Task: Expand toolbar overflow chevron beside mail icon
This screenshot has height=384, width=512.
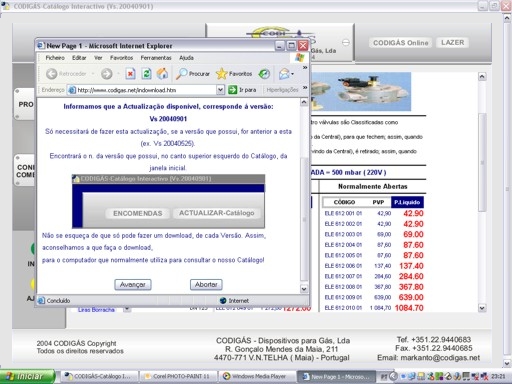Action: point(305,68)
